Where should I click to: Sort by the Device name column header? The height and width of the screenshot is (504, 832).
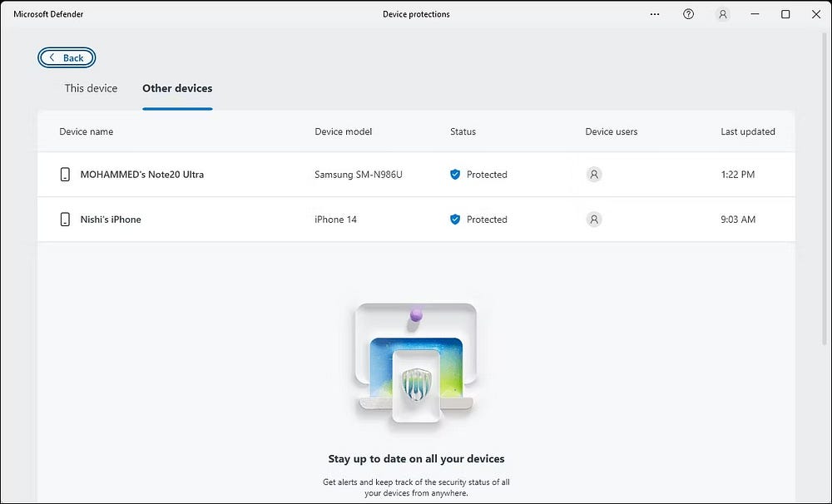[x=86, y=131]
